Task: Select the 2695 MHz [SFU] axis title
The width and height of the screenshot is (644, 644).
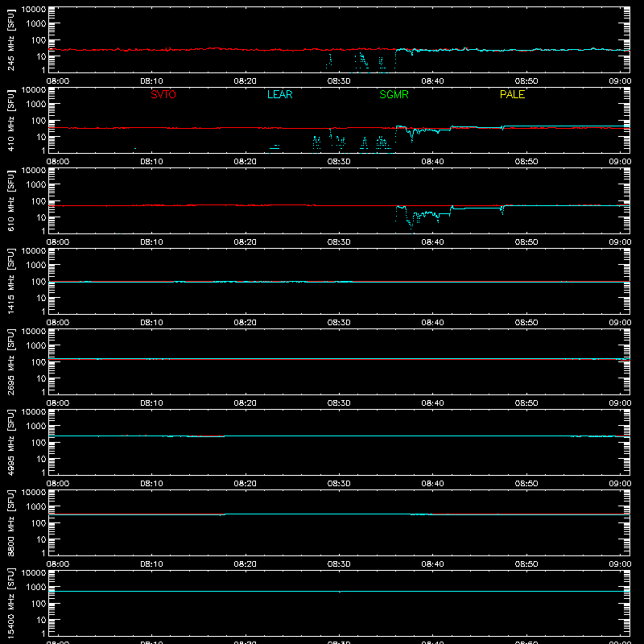Action: 10,361
